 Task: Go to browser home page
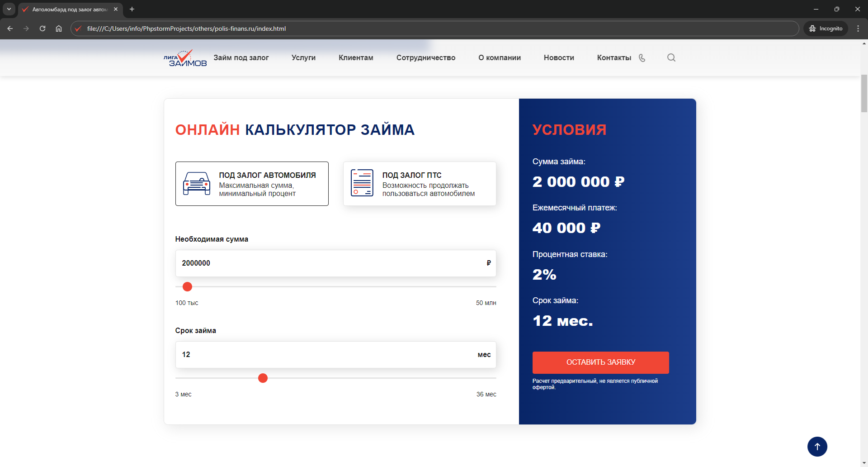59,29
